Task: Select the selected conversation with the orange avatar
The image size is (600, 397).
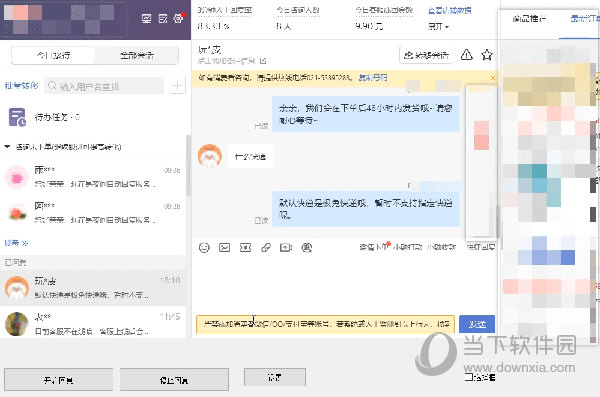Action: pyautogui.click(x=93, y=288)
